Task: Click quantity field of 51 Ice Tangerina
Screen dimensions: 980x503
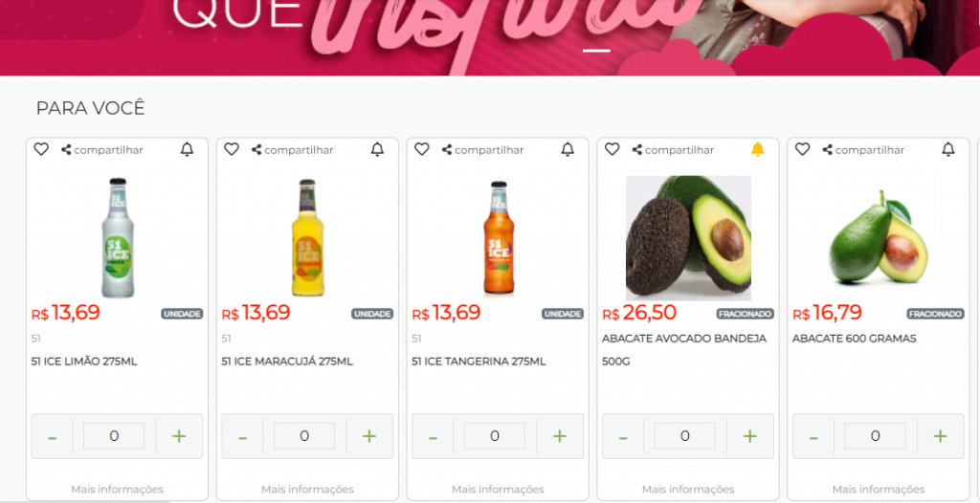Action: click(495, 435)
